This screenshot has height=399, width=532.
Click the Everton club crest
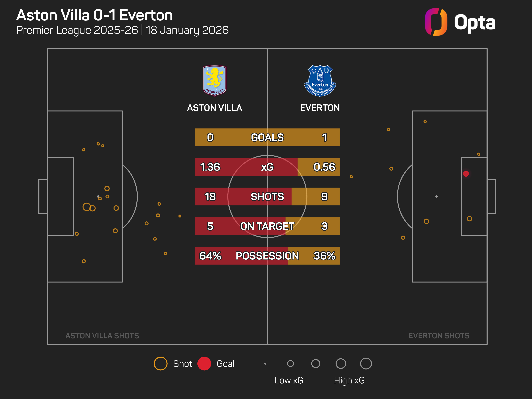point(320,81)
